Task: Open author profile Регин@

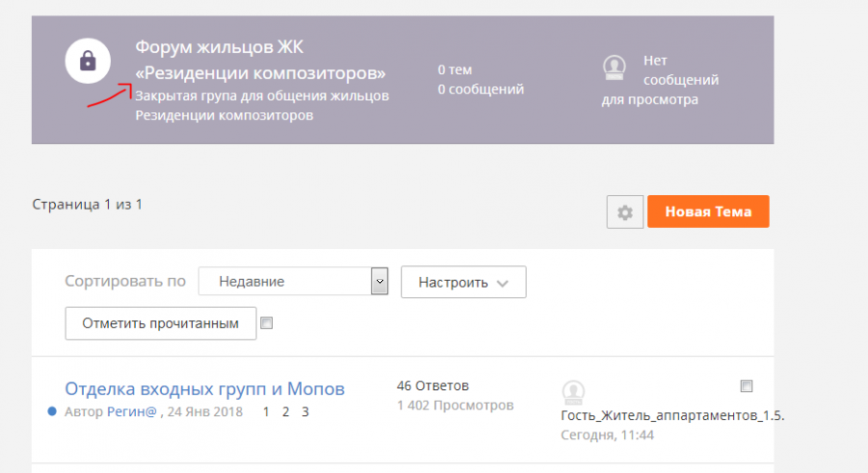Action: click(132, 412)
